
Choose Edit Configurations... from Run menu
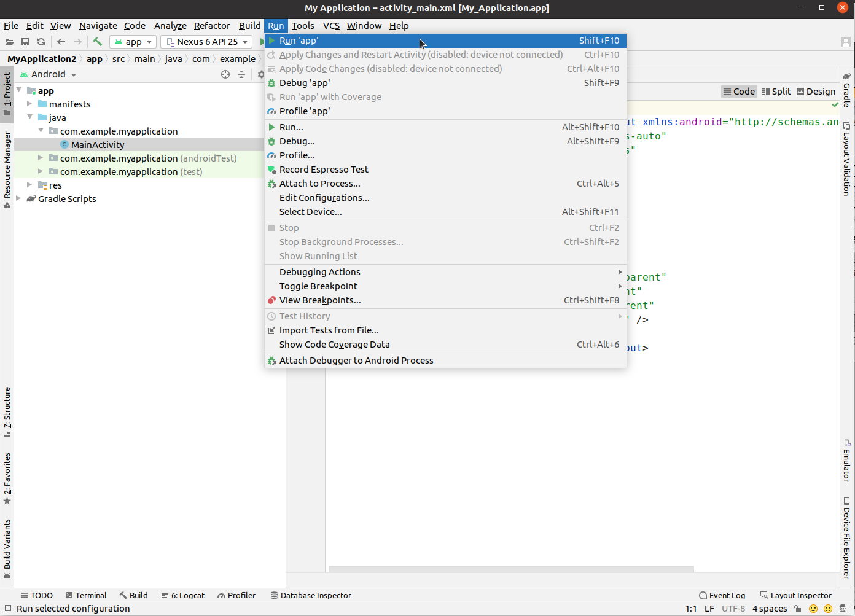tap(445, 198)
